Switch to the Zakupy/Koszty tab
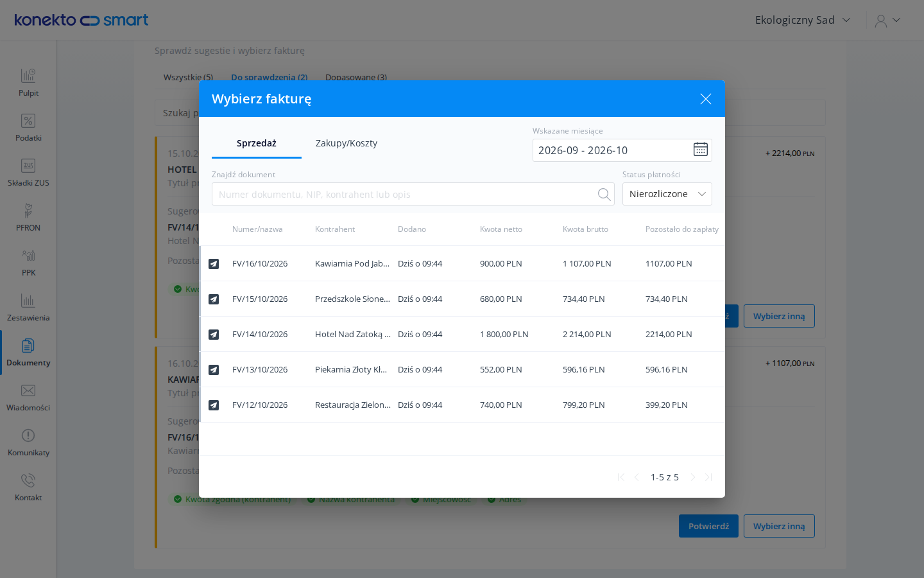 click(346, 143)
